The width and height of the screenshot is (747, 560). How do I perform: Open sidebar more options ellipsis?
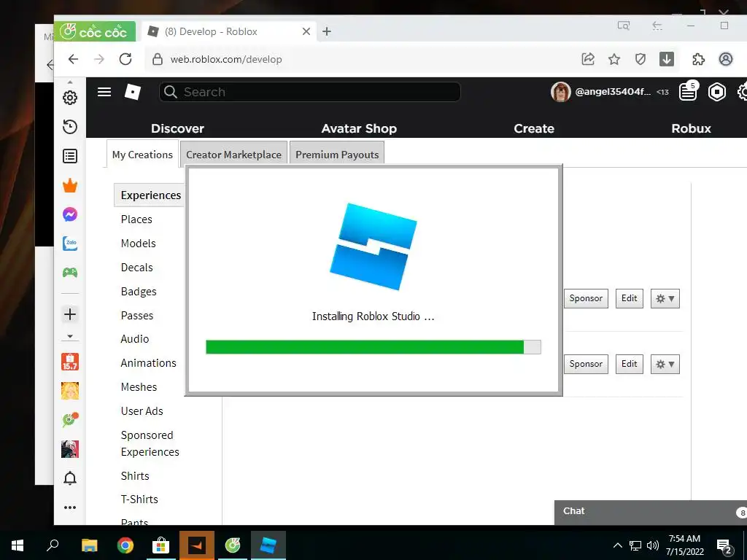pyautogui.click(x=70, y=507)
